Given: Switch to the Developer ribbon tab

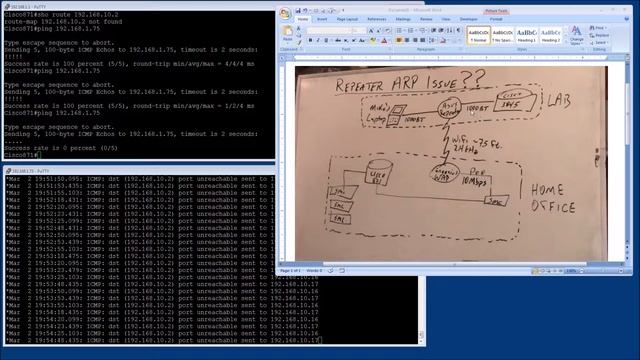Looking at the screenshot, I should coord(469,19).
